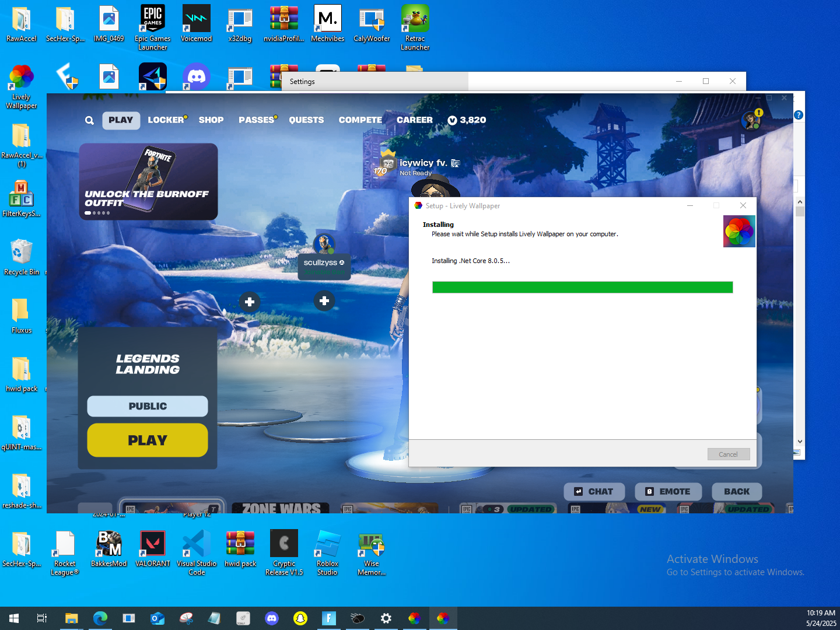Change the PUBLIC lobby privacy setting
Viewport: 840px width, 630px height.
coord(148,406)
